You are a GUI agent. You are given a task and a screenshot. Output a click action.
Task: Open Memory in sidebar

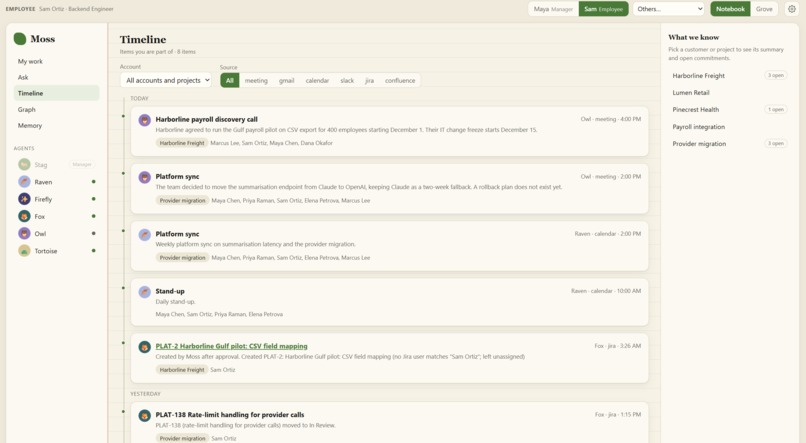pyautogui.click(x=57, y=125)
